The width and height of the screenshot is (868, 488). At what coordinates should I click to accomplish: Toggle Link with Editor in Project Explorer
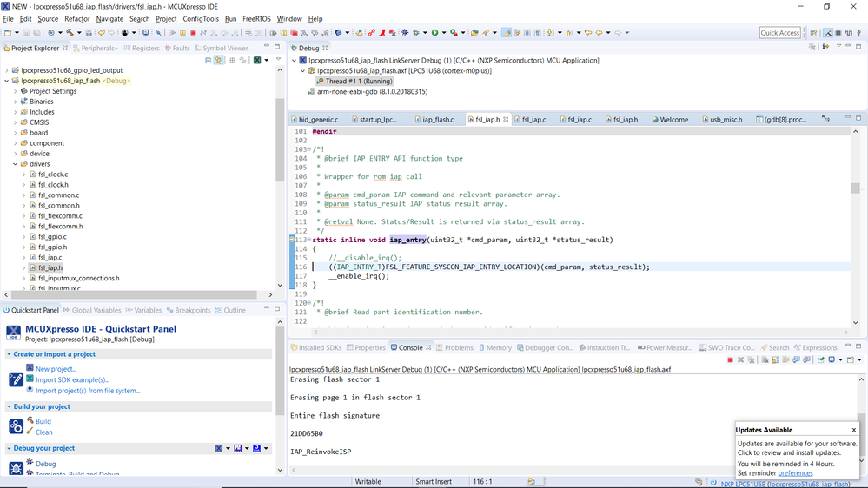(219, 61)
